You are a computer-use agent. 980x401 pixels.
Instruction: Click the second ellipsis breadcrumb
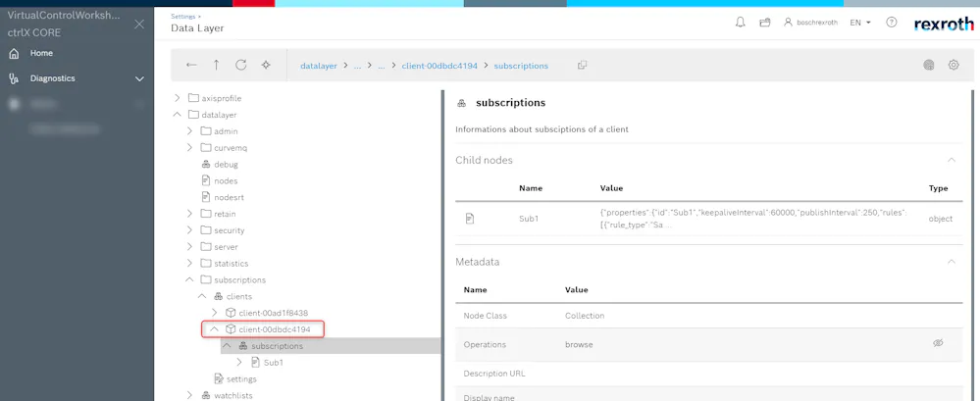(382, 66)
